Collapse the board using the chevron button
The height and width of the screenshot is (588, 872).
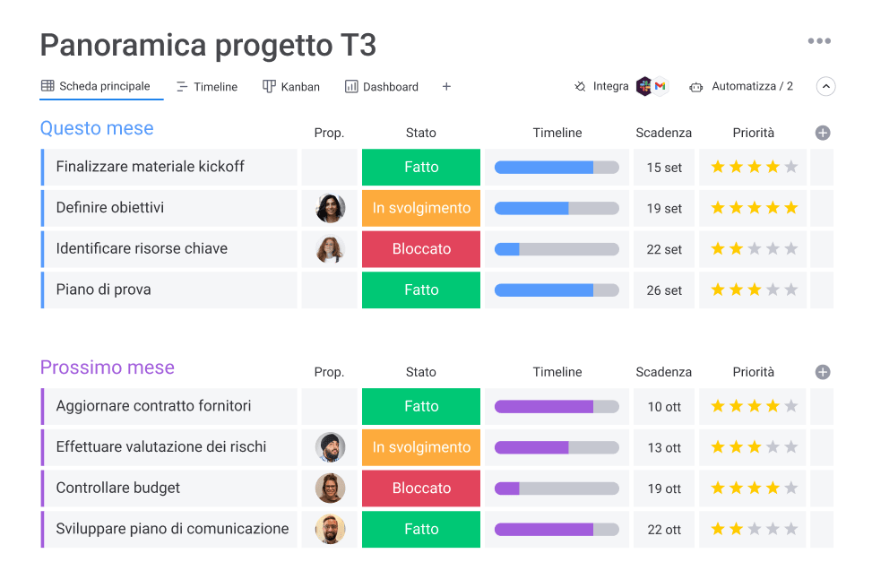click(x=825, y=86)
